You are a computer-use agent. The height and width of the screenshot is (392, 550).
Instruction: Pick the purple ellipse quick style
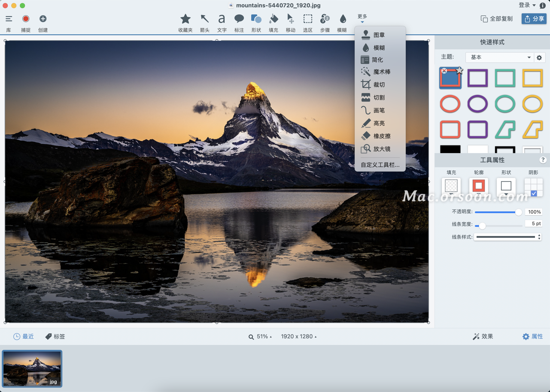[477, 104]
